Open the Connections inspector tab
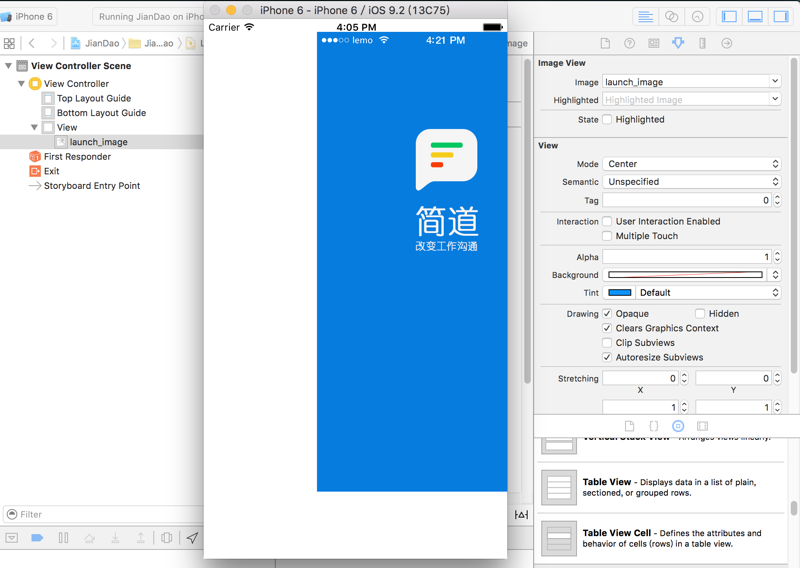This screenshot has height=568, width=800. 727,43
